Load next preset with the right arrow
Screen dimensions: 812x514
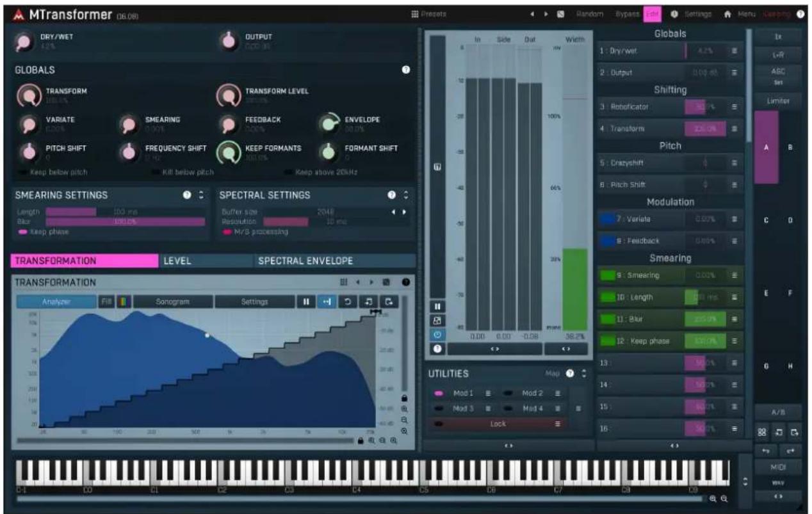pos(546,13)
